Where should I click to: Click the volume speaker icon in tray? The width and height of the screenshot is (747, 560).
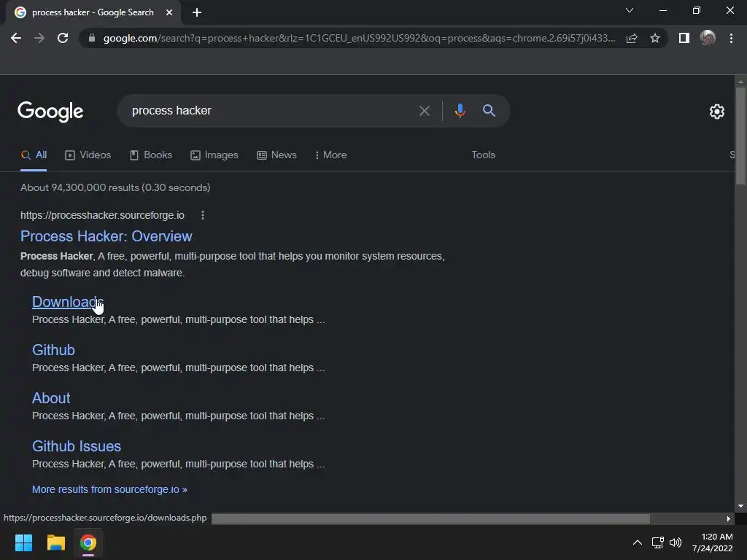point(676,542)
